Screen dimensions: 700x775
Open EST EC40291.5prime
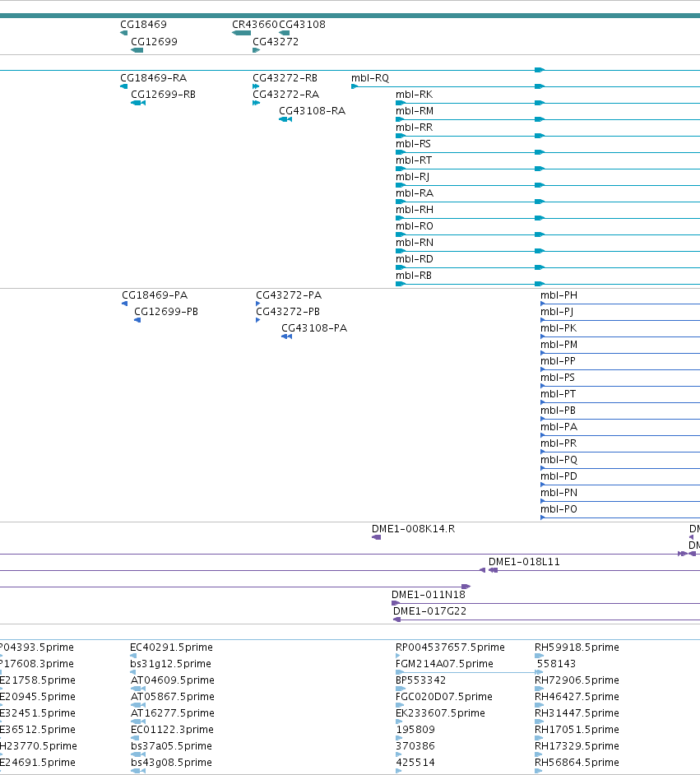coord(171,647)
